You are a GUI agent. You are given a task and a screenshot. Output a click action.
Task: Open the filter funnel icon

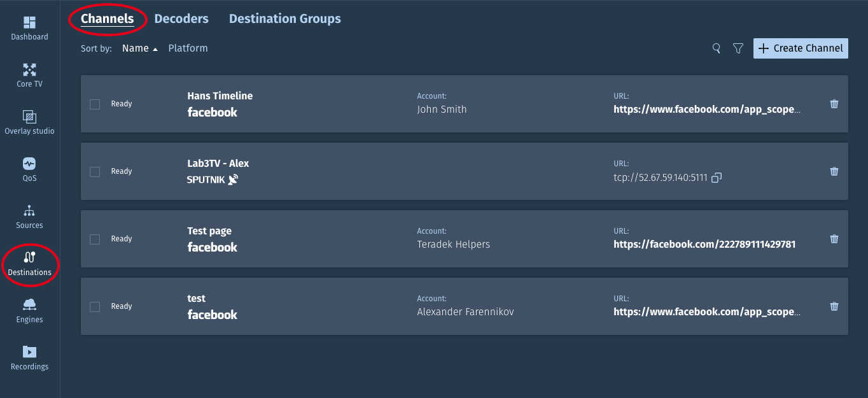pos(738,48)
